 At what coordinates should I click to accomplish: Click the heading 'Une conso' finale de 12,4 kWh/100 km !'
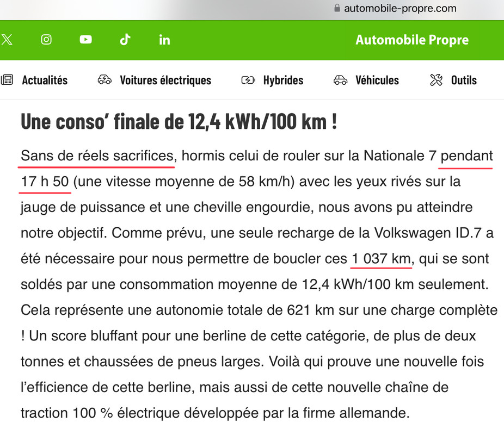pos(179,122)
